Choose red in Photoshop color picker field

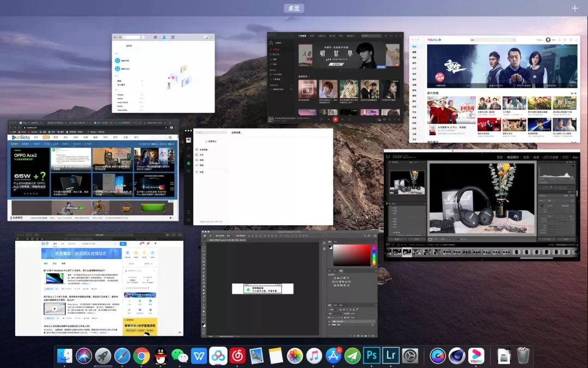click(x=351, y=255)
